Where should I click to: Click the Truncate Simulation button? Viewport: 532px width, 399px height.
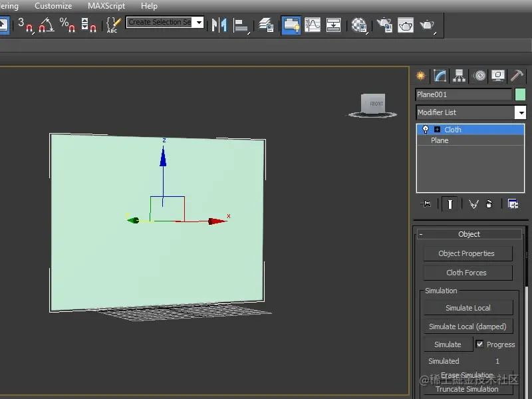[467, 389]
